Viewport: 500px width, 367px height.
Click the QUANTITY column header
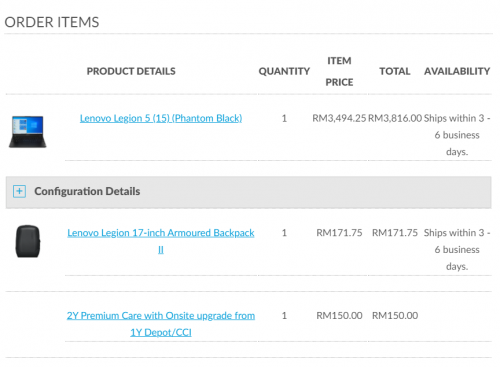click(x=284, y=71)
